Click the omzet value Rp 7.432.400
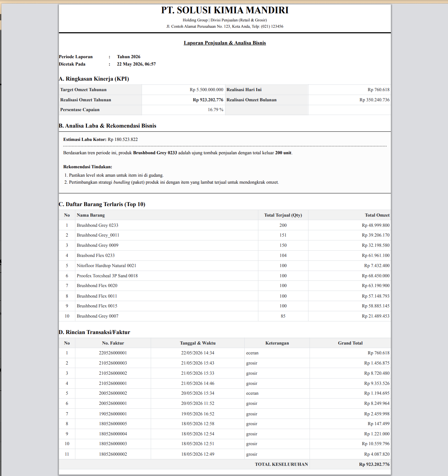Image resolution: width=448 pixels, height=476 pixels. [x=377, y=266]
